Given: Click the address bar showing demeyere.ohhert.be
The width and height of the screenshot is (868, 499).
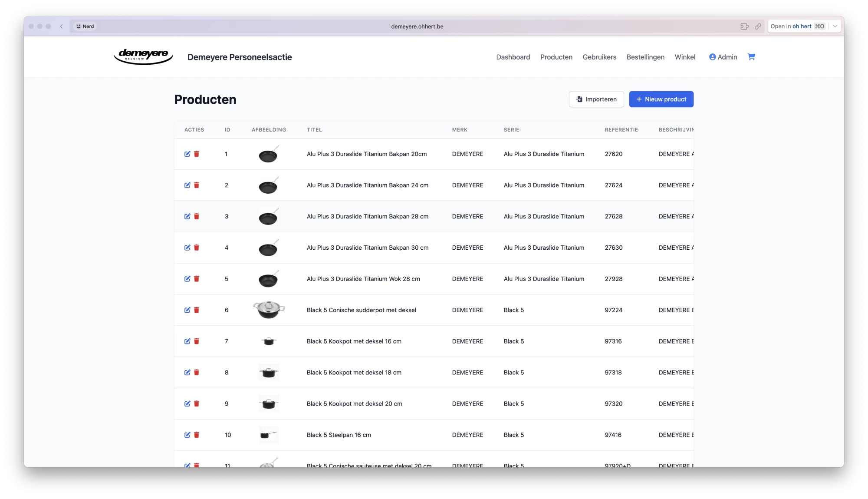Looking at the screenshot, I should click(417, 26).
